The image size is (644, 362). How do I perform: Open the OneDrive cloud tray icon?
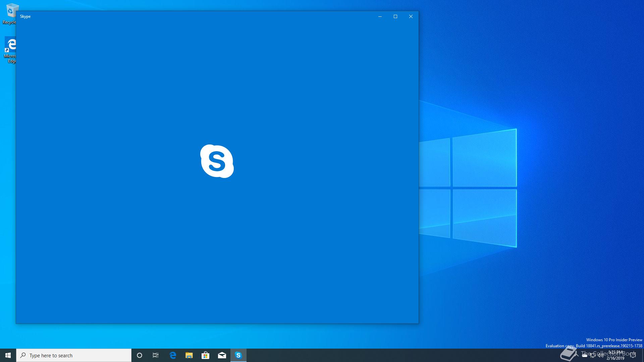point(585,355)
